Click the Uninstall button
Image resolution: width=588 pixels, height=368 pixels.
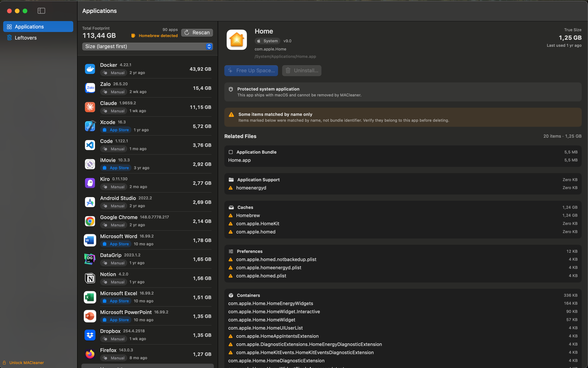point(302,71)
